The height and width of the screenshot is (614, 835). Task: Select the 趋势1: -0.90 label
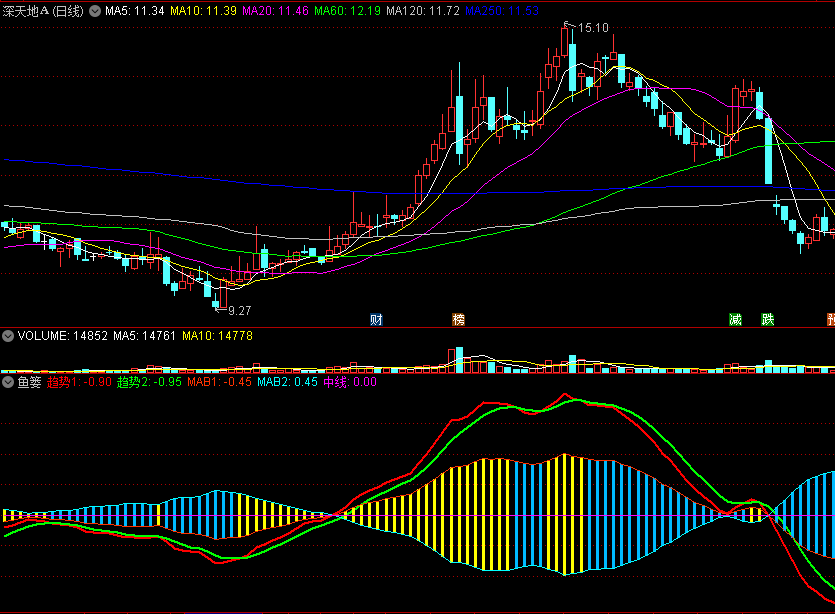(79, 382)
